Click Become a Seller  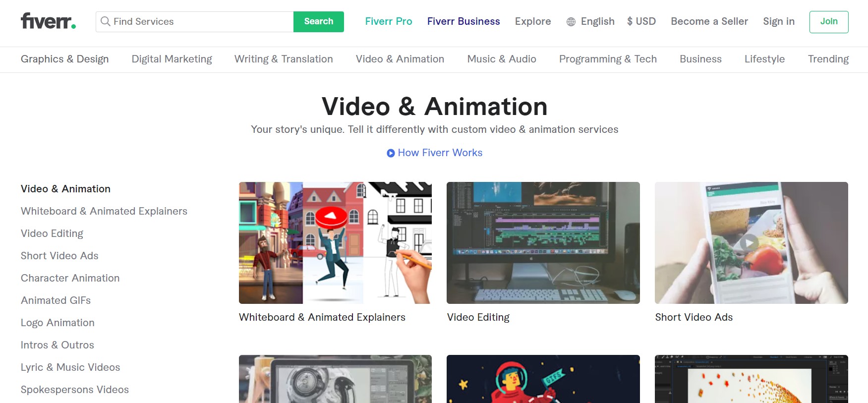pyautogui.click(x=709, y=21)
